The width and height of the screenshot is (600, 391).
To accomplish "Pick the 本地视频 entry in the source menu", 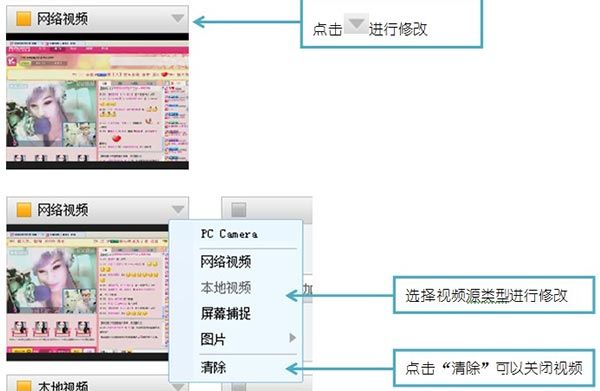I will click(226, 288).
